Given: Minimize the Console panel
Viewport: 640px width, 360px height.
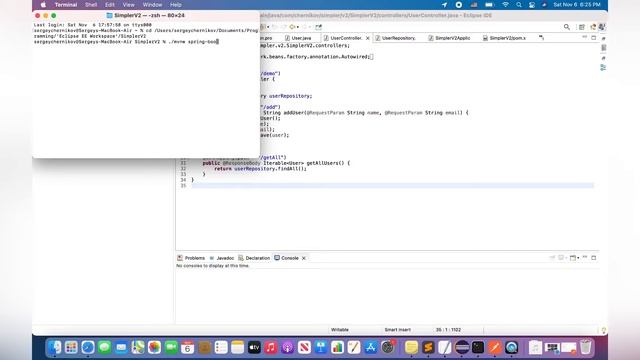Looking at the screenshot, I should coord(585,258).
